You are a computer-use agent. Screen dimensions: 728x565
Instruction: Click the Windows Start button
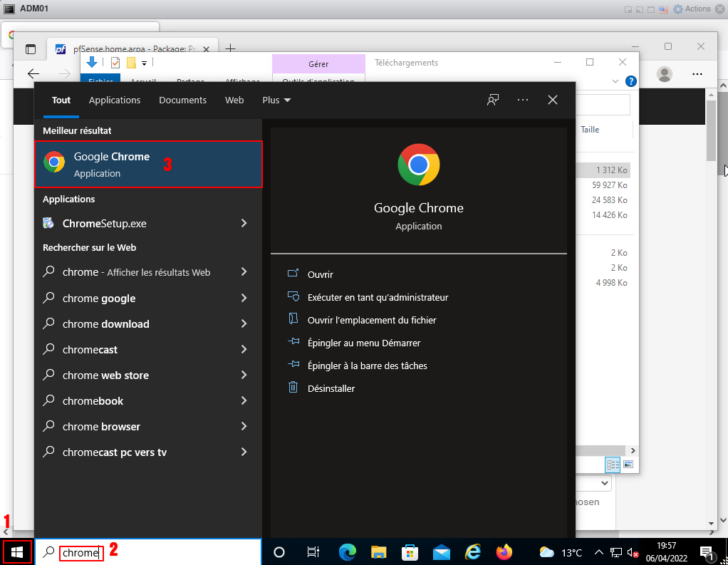point(17,552)
